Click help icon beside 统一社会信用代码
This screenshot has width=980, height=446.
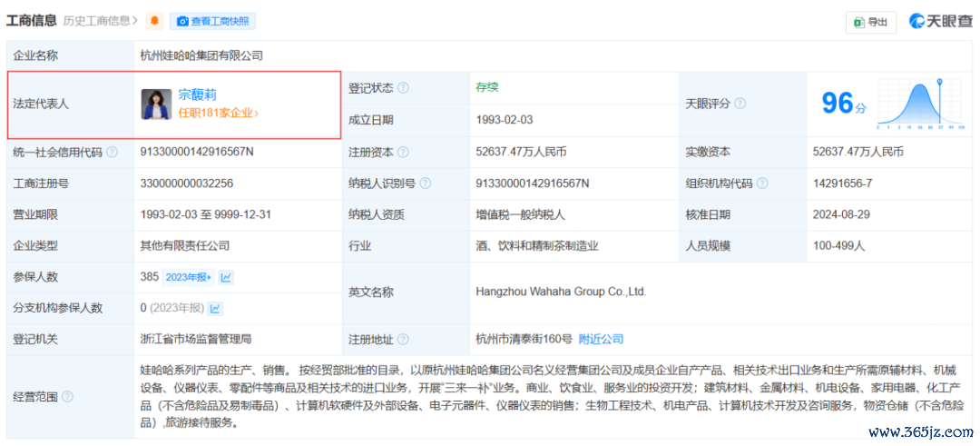(x=112, y=153)
